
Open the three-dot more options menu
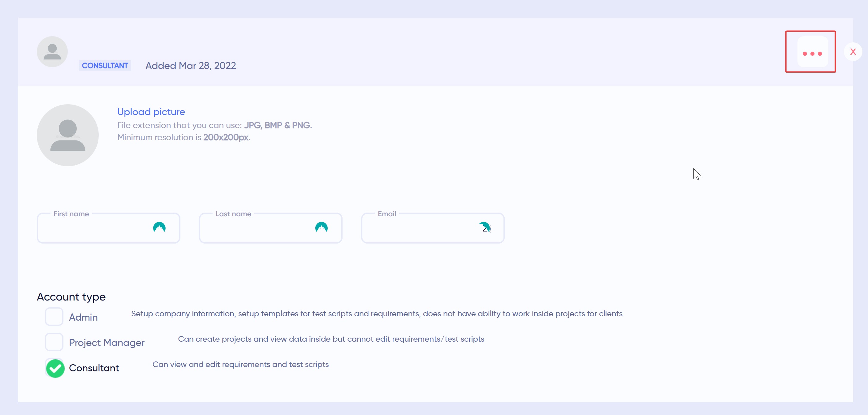[x=812, y=53]
